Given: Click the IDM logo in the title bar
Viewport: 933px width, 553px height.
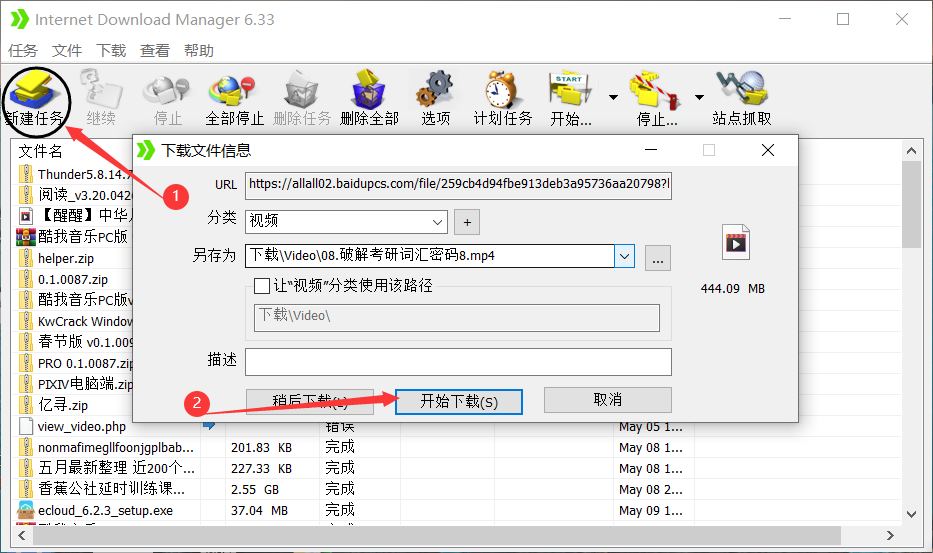Looking at the screenshot, I should [x=20, y=19].
